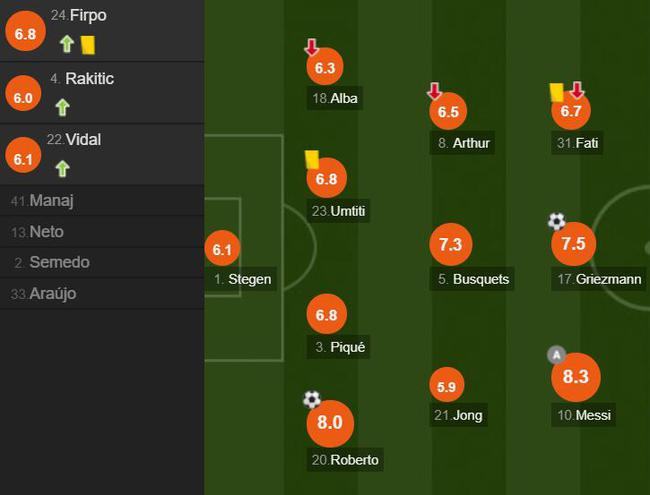Click the goal ball icon above Griezmann
The image size is (650, 495).
pos(557,221)
